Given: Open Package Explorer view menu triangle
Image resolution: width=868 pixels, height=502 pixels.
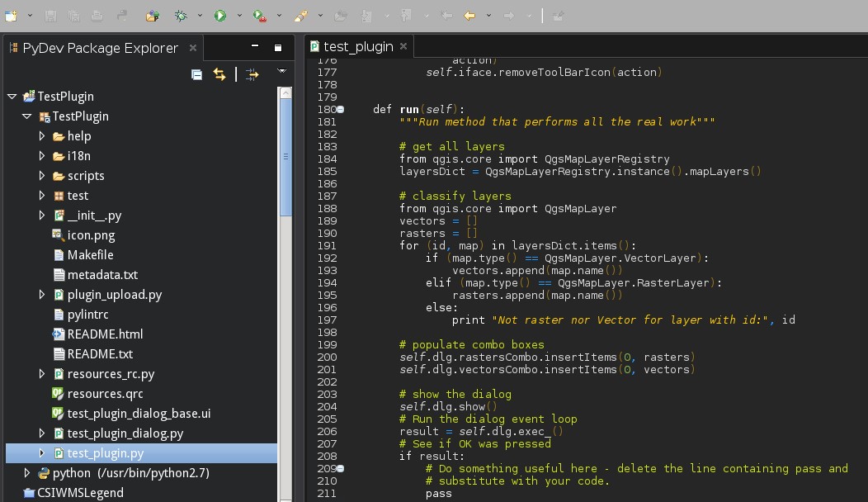Looking at the screenshot, I should coord(281,71).
